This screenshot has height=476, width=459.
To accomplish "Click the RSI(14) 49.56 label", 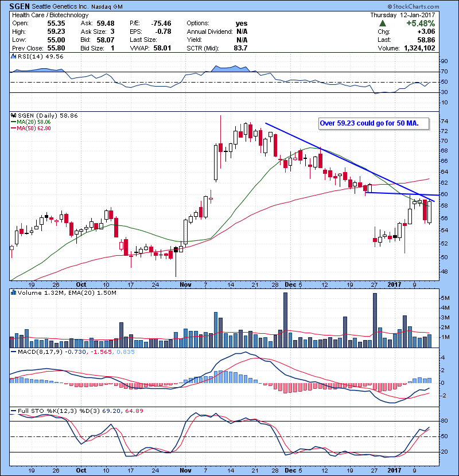I will [x=40, y=56].
